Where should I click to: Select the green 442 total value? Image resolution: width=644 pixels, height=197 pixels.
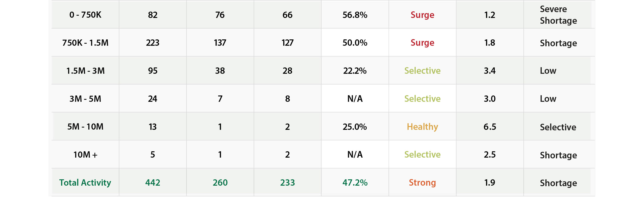tap(153, 183)
